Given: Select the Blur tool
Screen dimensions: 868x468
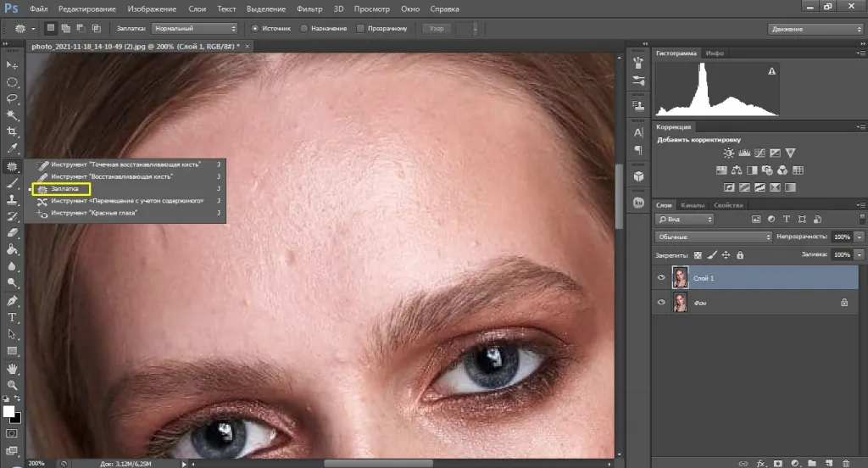Looking at the screenshot, I should point(12,266).
